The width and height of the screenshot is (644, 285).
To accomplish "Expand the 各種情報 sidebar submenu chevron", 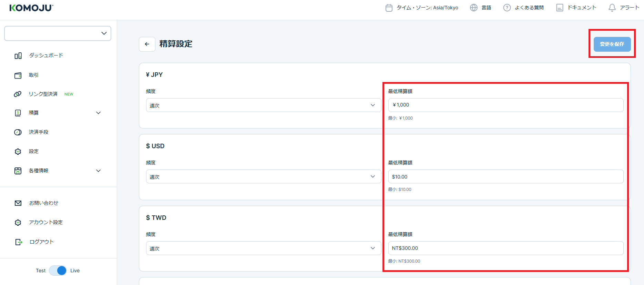I will coord(98,171).
